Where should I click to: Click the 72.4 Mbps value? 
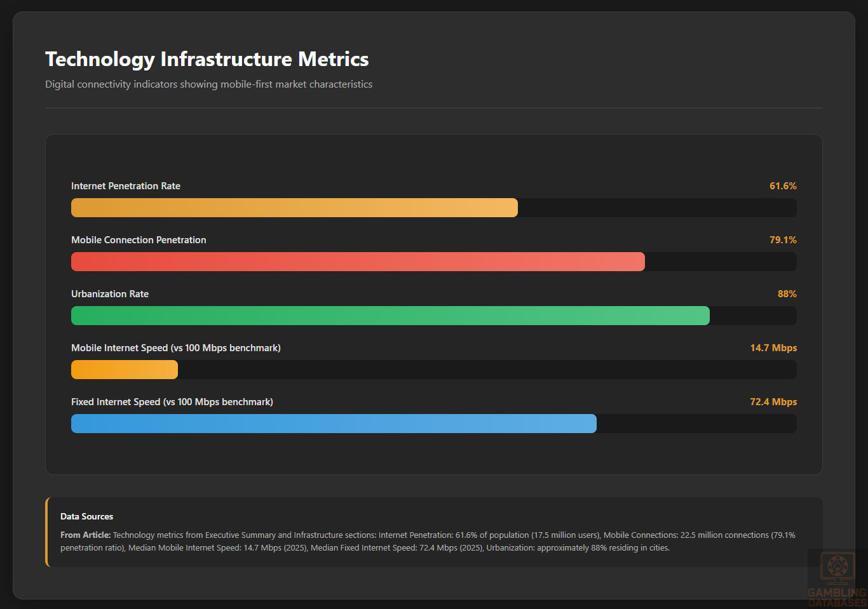[773, 402]
